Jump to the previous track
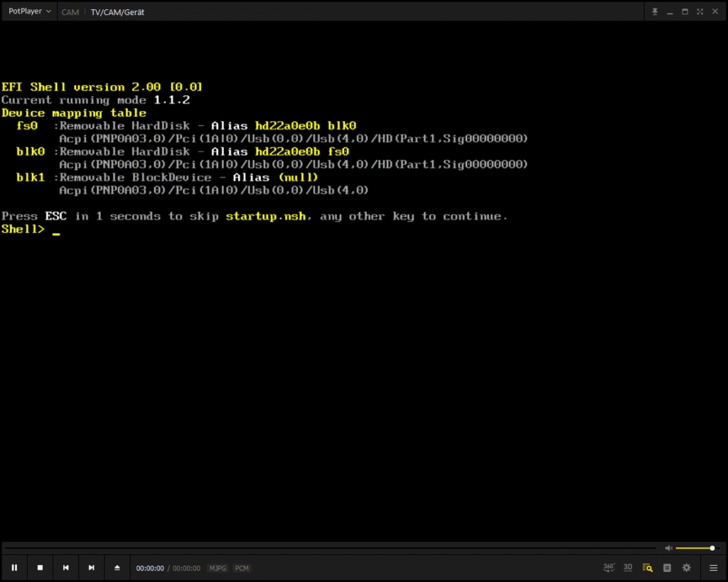Viewport: 728px width, 582px height. [65, 568]
